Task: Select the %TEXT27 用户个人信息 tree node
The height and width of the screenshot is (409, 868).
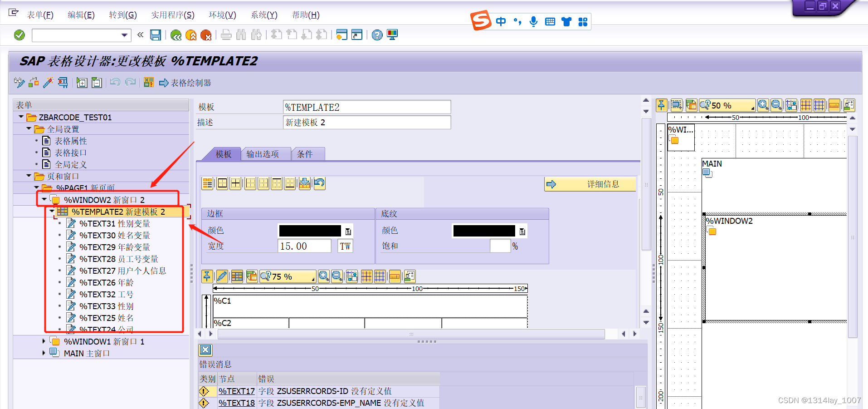Action: click(x=123, y=271)
